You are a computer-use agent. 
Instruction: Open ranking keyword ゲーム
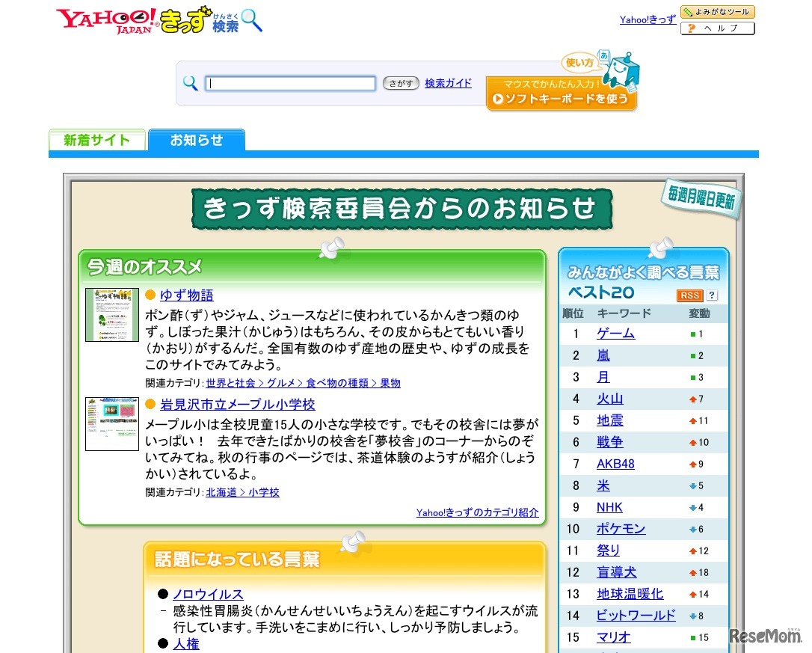616,334
